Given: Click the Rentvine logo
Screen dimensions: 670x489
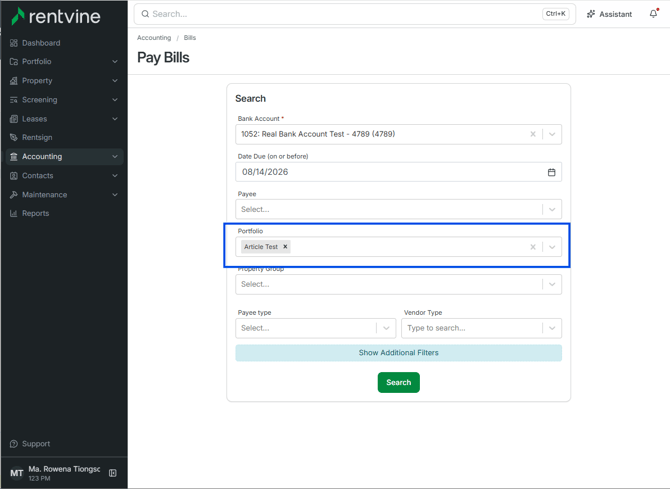Looking at the screenshot, I should pyautogui.click(x=56, y=16).
